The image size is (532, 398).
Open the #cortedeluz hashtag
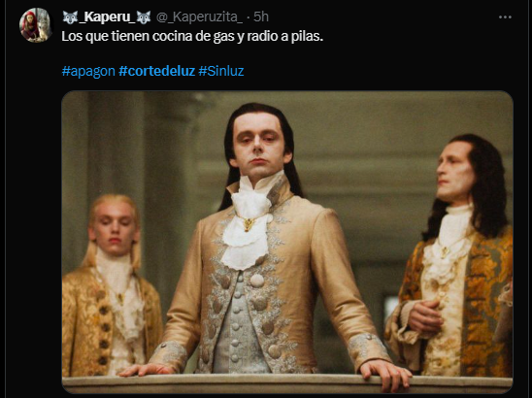coord(157,71)
